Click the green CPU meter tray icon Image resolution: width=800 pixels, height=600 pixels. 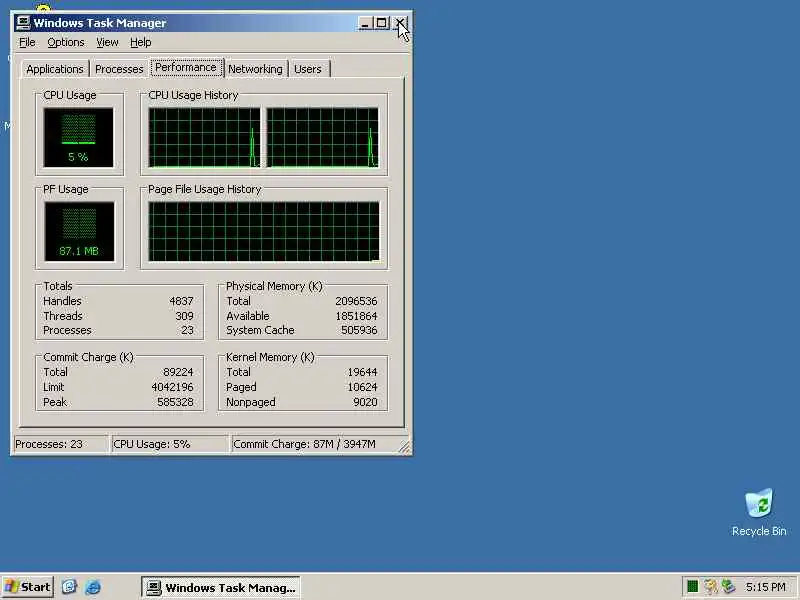pyautogui.click(x=692, y=587)
